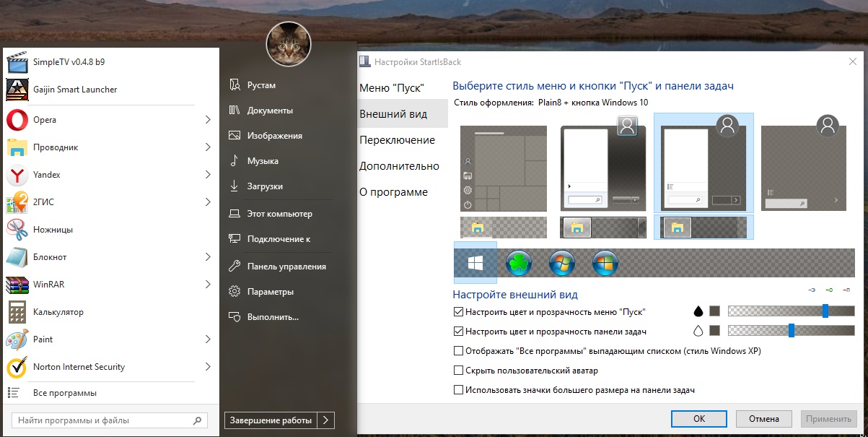The image size is (868, 437).
Task: Select the green clover Start button icon
Action: [519, 264]
